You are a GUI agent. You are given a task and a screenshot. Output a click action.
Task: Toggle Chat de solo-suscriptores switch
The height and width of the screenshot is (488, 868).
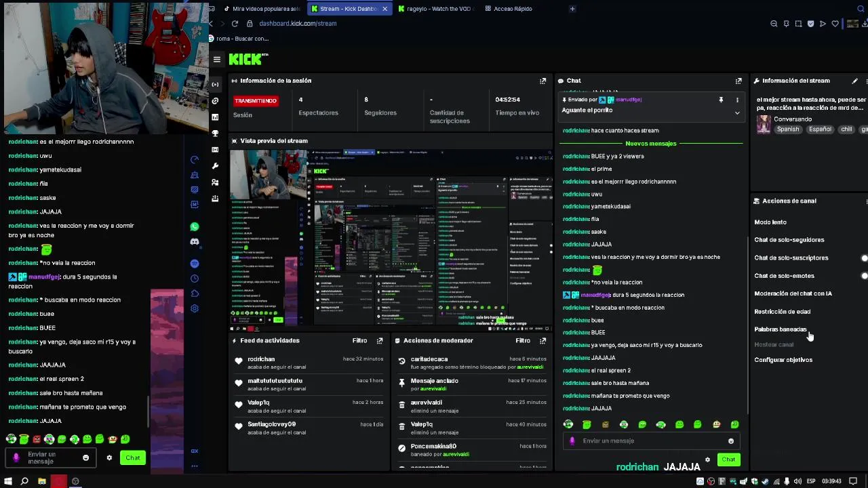click(864, 258)
